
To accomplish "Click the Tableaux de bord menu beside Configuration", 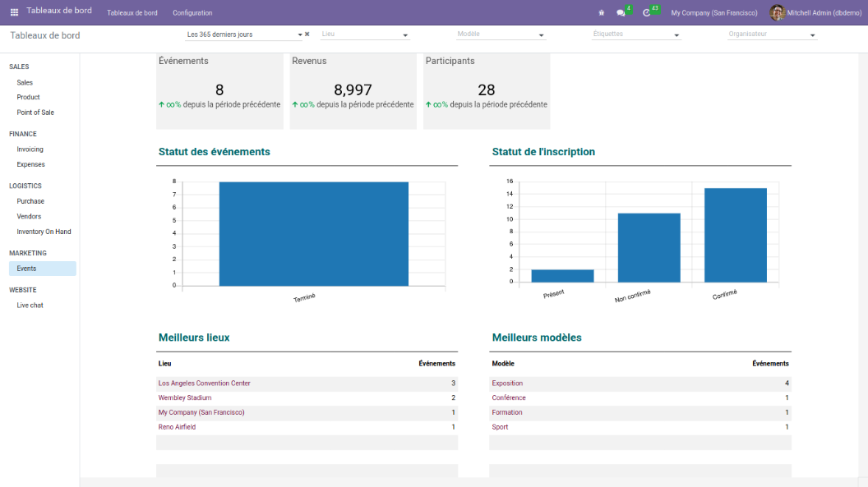I will 132,13.
